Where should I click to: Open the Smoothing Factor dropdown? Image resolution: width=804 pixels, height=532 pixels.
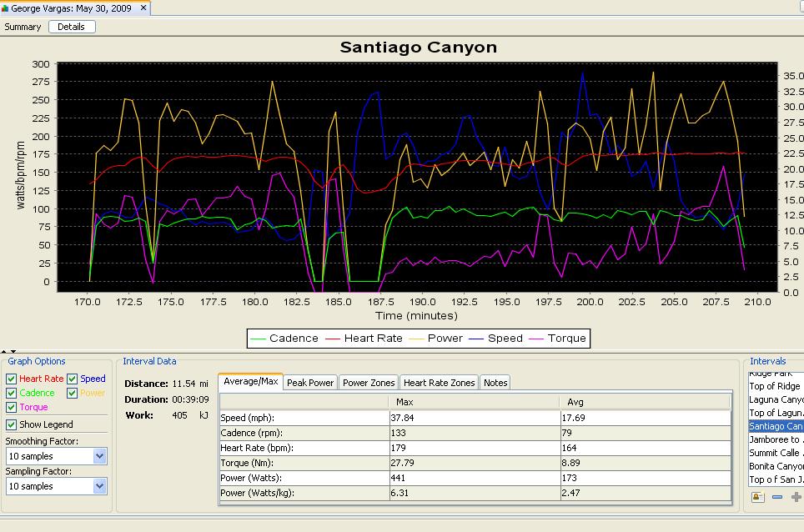100,456
